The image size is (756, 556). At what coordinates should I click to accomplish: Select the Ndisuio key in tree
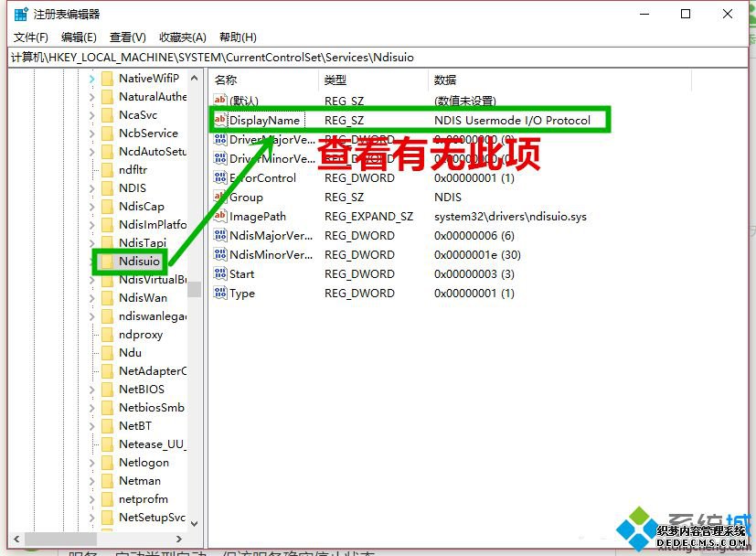[x=139, y=262]
